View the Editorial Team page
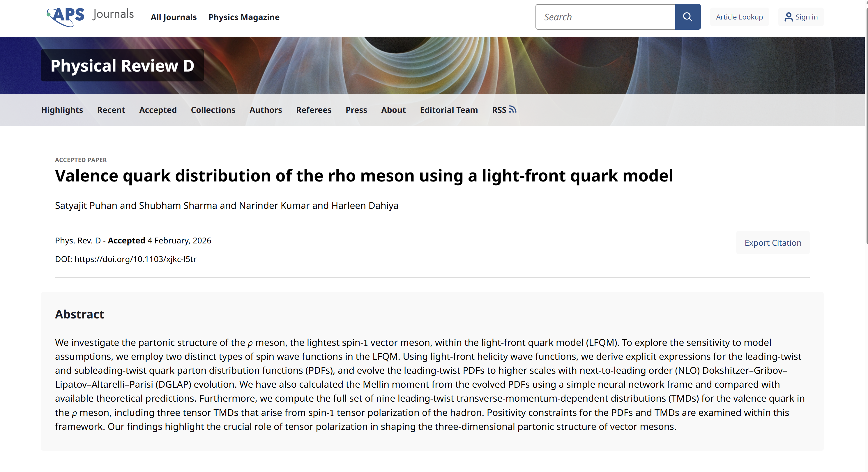This screenshot has height=472, width=868. pos(449,110)
